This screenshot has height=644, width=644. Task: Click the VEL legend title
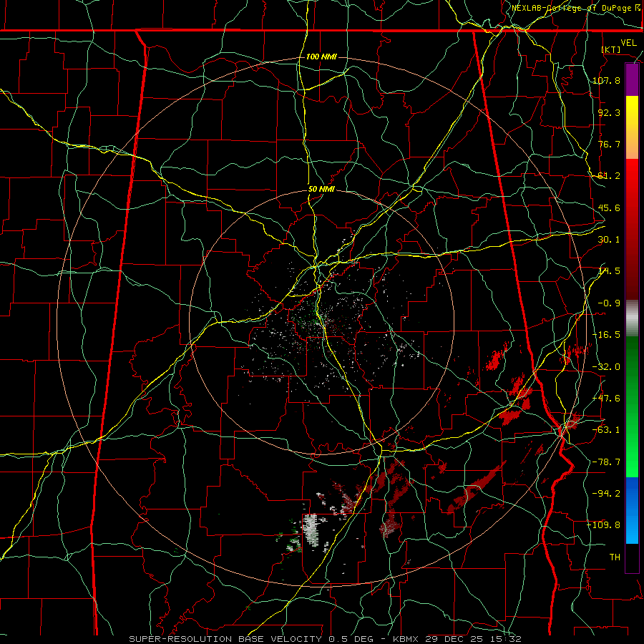tap(629, 43)
